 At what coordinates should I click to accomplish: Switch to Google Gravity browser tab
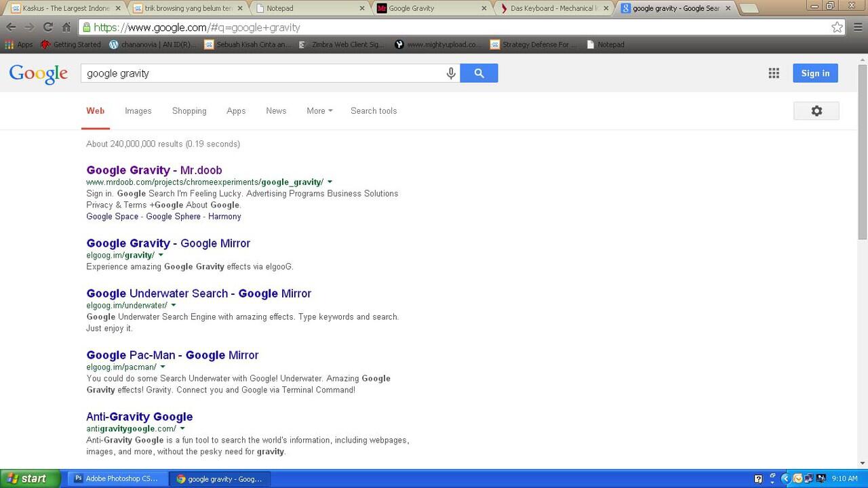[x=432, y=9]
